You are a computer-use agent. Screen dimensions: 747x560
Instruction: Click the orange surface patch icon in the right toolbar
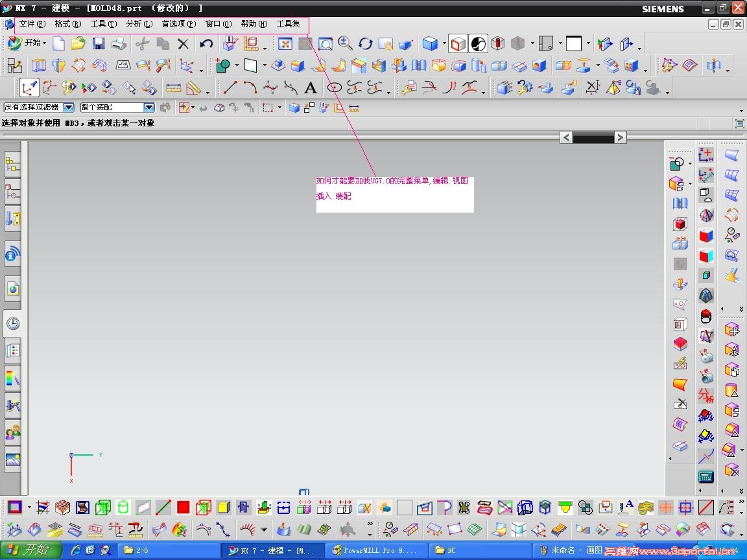pos(680,384)
